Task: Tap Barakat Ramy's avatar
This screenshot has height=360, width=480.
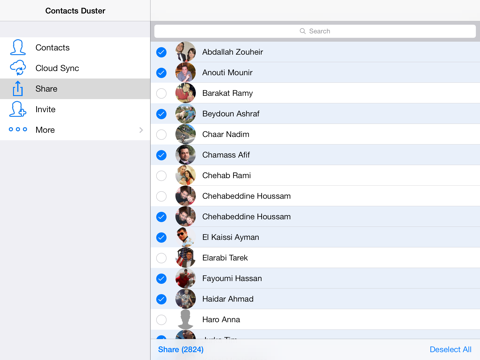Action: [x=186, y=93]
